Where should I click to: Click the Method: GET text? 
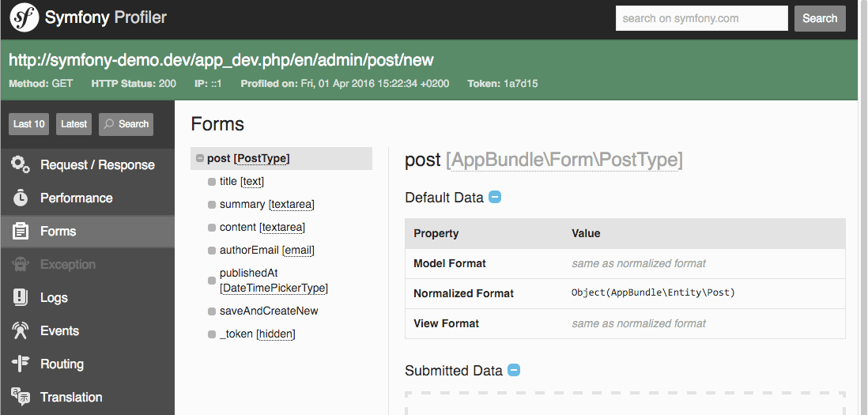tap(41, 84)
